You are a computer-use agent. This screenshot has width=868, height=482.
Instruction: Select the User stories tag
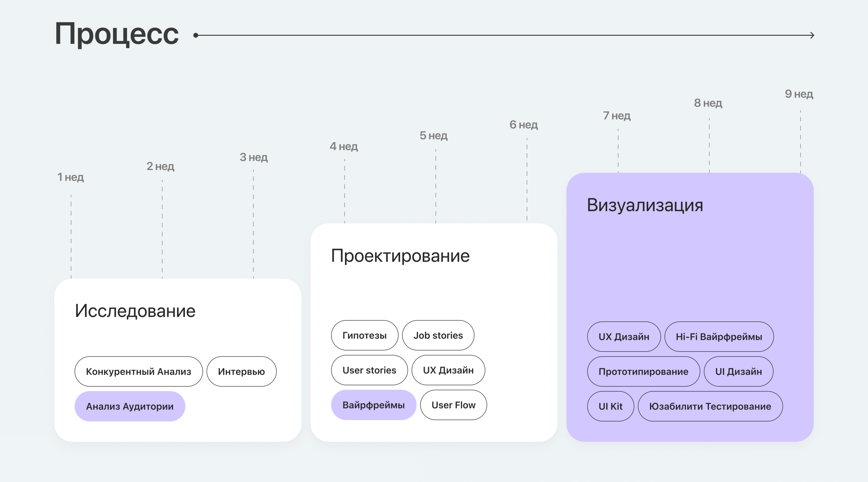point(369,370)
